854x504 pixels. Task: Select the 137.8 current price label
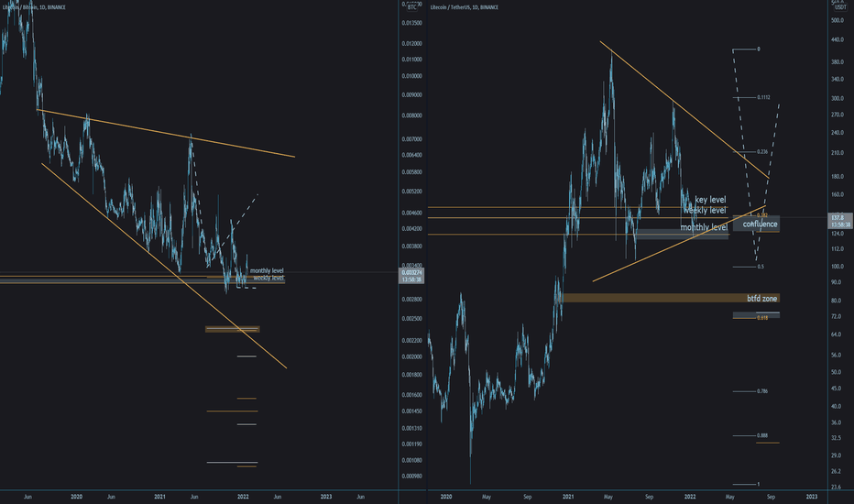[841, 221]
